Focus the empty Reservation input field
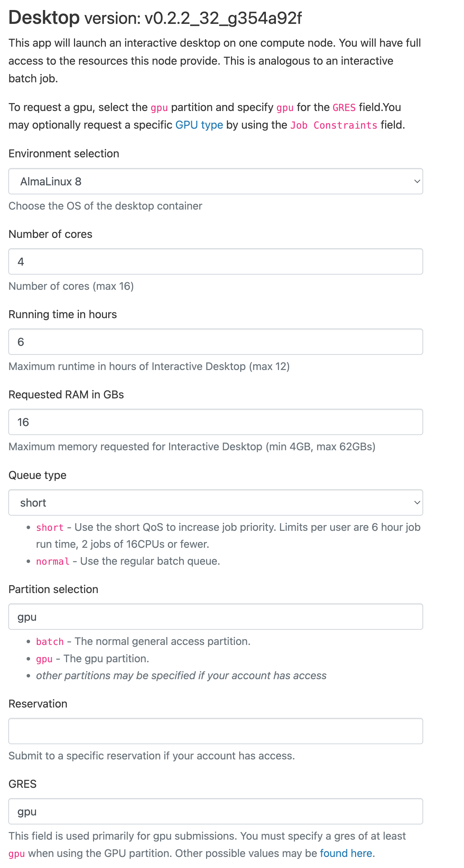 pyautogui.click(x=215, y=731)
